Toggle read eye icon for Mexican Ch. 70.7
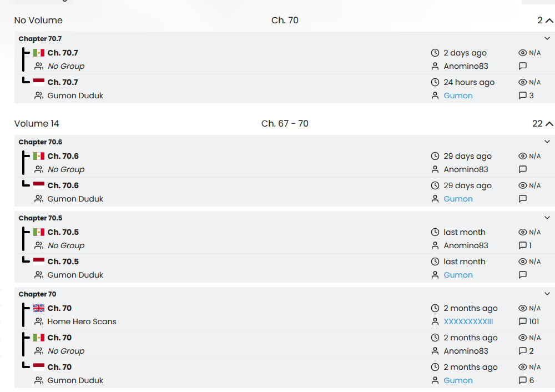 pyautogui.click(x=522, y=53)
